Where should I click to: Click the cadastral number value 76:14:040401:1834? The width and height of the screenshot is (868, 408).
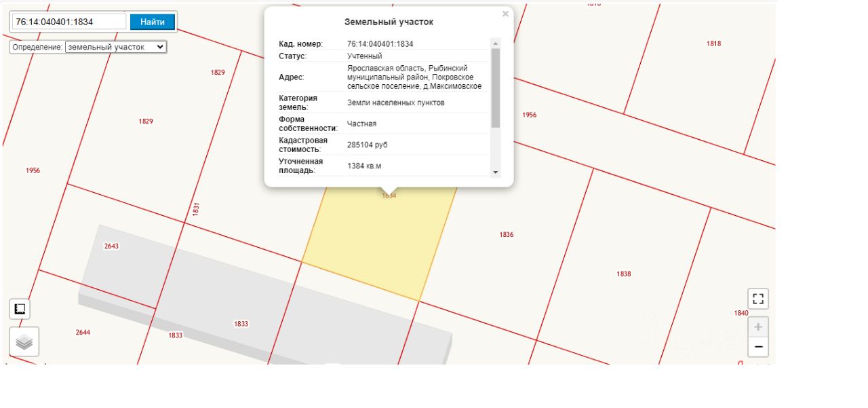pos(380,44)
